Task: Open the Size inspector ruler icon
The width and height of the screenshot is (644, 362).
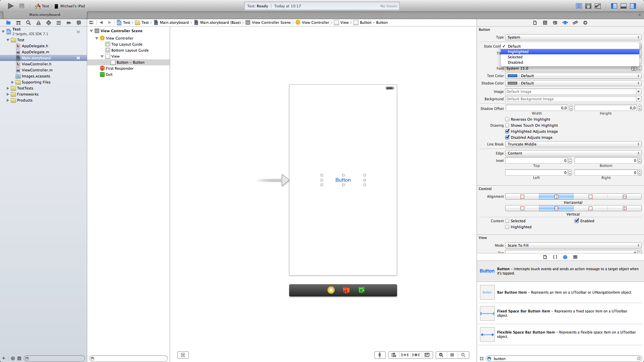Action: click(575, 23)
